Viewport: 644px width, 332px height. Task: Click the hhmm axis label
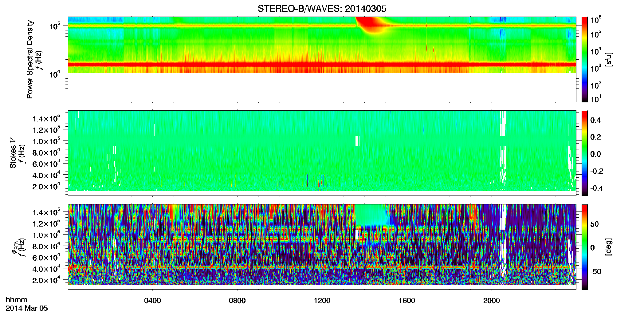point(17,300)
